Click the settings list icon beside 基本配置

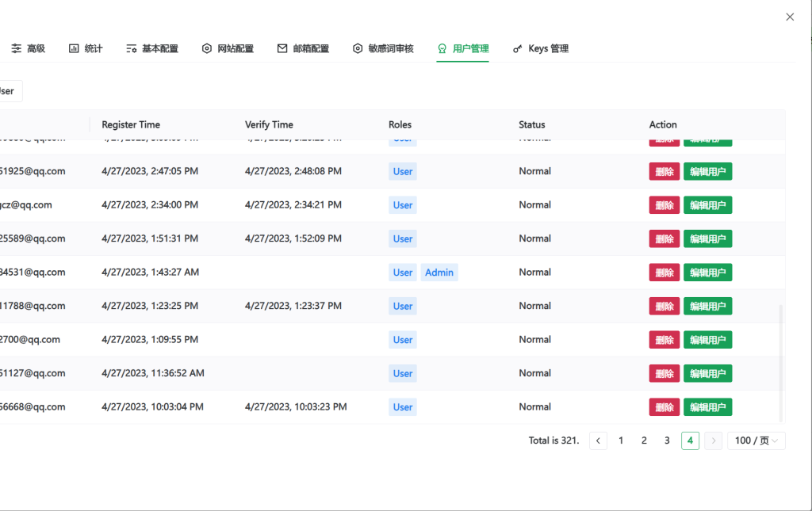click(x=132, y=48)
